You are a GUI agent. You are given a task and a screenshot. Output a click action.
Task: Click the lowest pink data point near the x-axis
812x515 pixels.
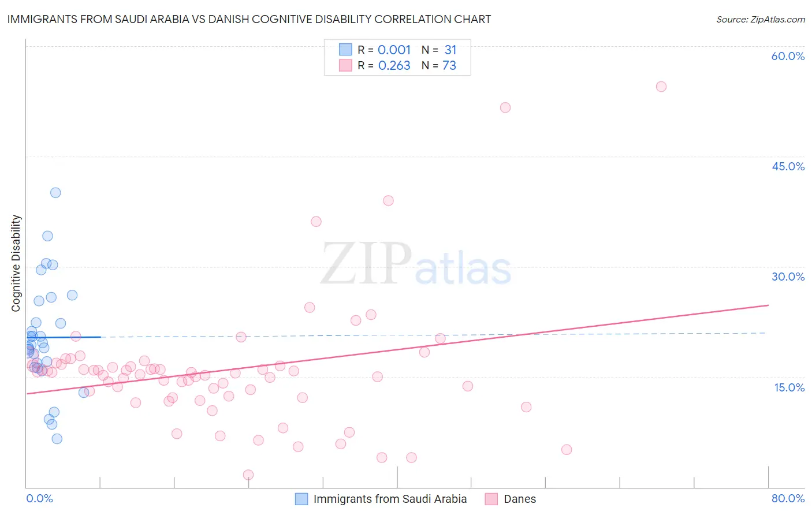248,475
